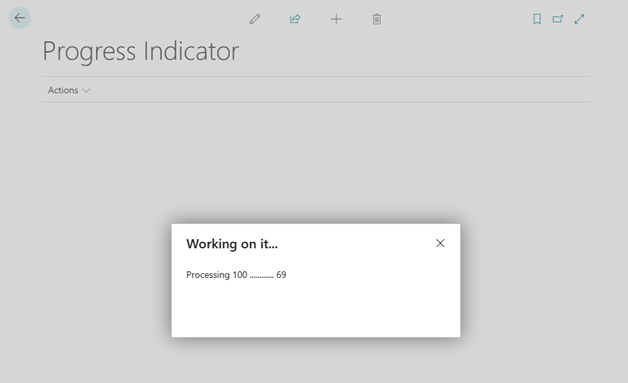Open the Share icon menu
Screen dimensions: 628x383
point(295,19)
